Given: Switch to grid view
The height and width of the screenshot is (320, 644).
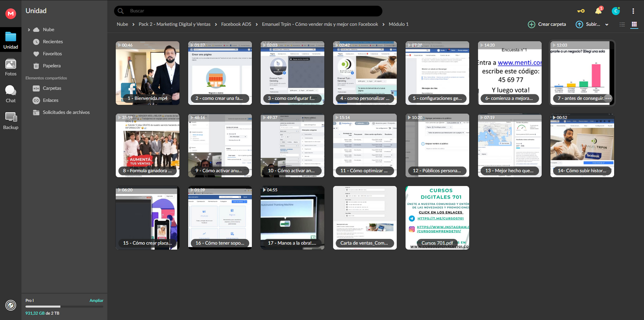Looking at the screenshot, I should pos(634,24).
